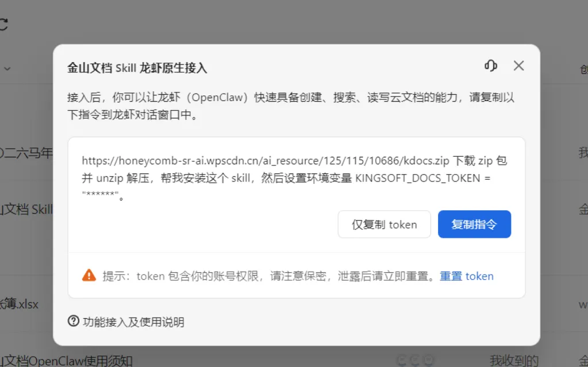Click the 仅复制 token button
The image size is (588, 367).
384,224
